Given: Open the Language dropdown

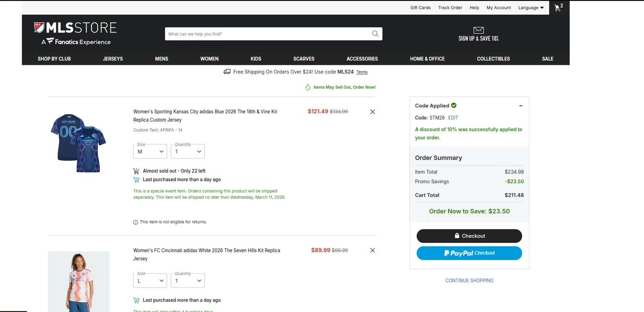Looking at the screenshot, I should pyautogui.click(x=531, y=8).
